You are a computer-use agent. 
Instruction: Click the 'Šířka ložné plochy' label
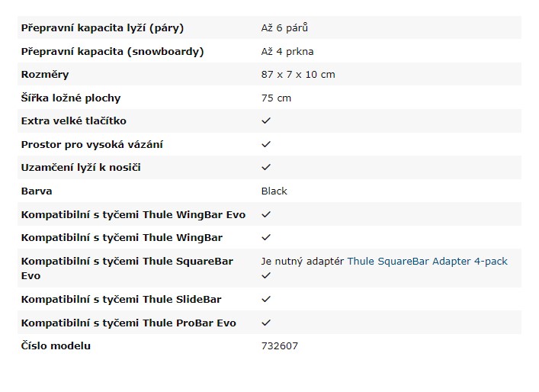click(x=71, y=98)
